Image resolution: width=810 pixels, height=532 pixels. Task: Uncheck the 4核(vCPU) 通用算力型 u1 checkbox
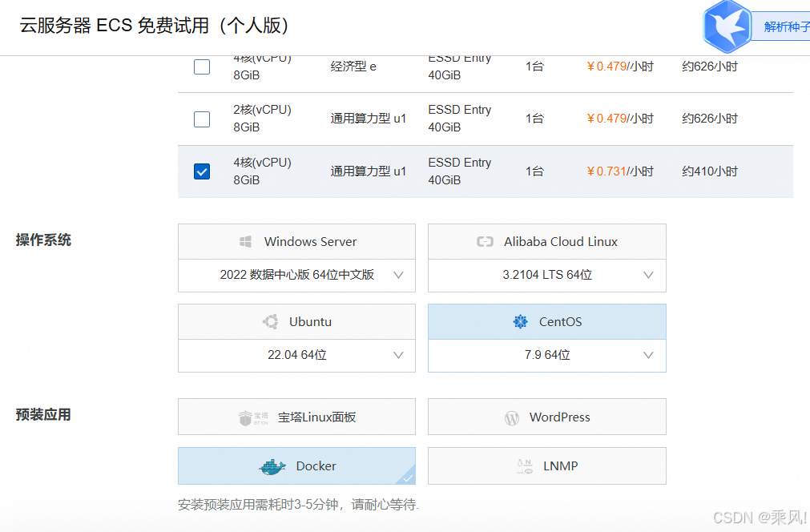pos(201,171)
